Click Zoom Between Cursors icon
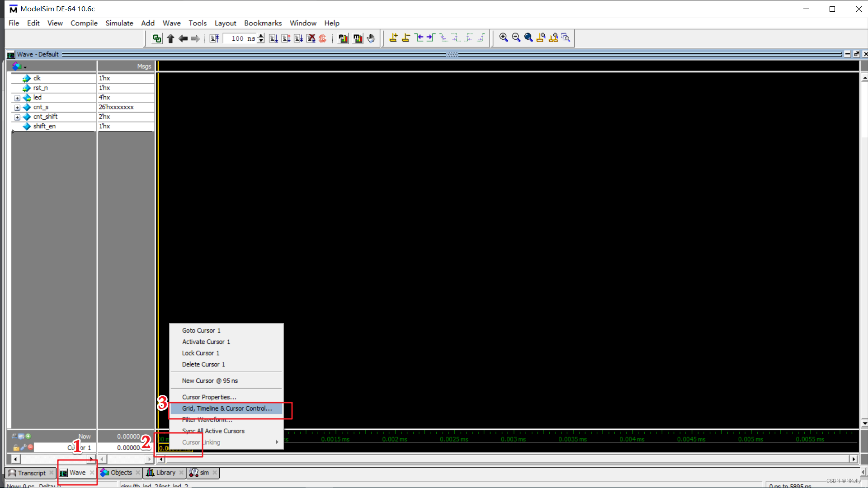868x488 pixels. coord(553,38)
